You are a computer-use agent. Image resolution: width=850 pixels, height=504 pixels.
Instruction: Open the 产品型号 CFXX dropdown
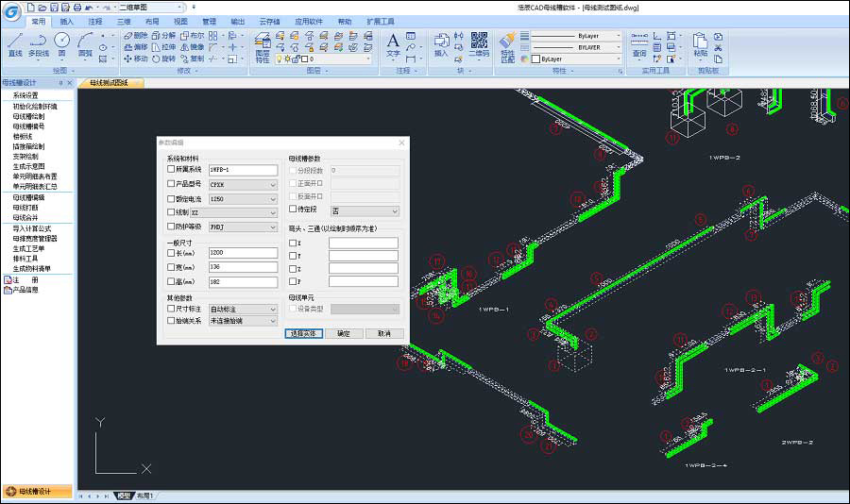click(x=273, y=184)
